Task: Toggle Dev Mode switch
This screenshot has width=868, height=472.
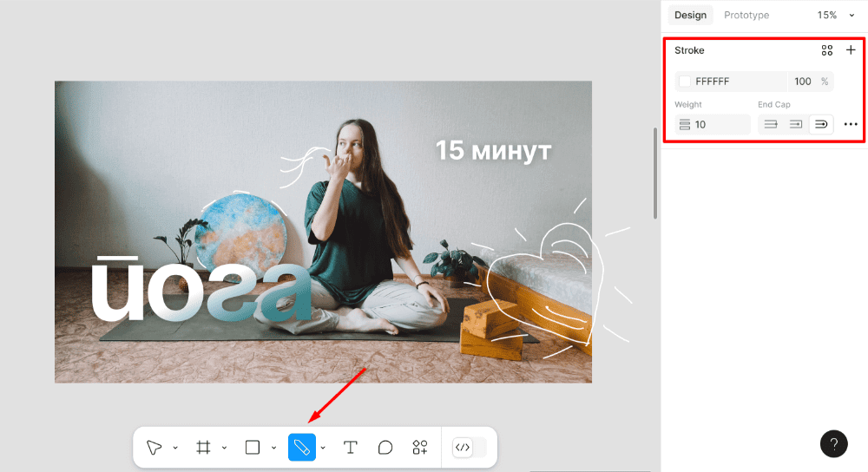Action: pos(470,447)
